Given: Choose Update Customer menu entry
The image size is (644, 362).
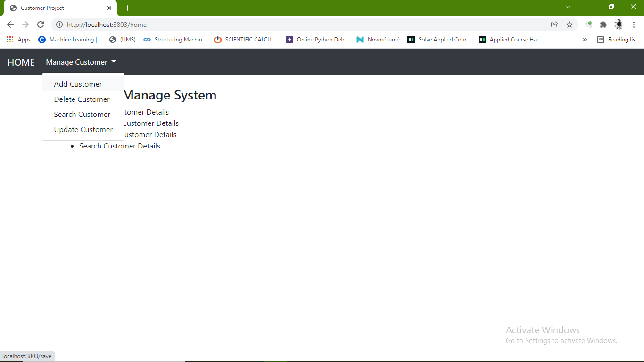Looking at the screenshot, I should 83,129.
